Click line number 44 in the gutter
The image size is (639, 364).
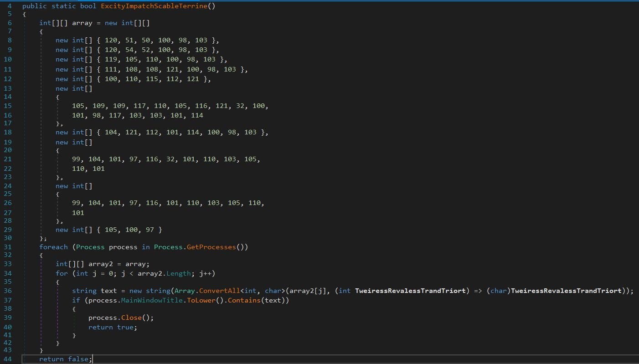tap(10, 359)
